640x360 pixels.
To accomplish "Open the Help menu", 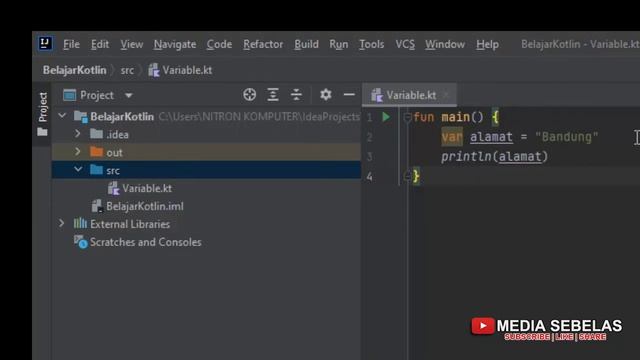I will 487,44.
